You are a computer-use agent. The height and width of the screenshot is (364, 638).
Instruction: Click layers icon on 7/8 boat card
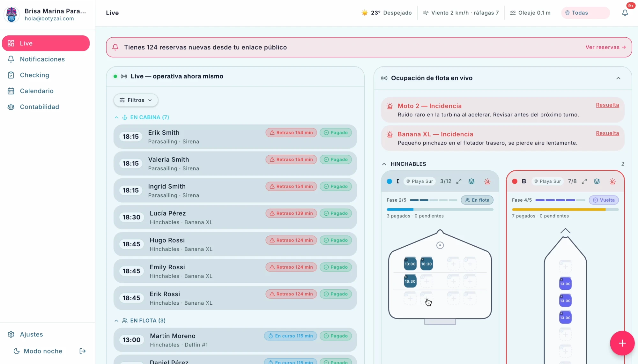597,181
